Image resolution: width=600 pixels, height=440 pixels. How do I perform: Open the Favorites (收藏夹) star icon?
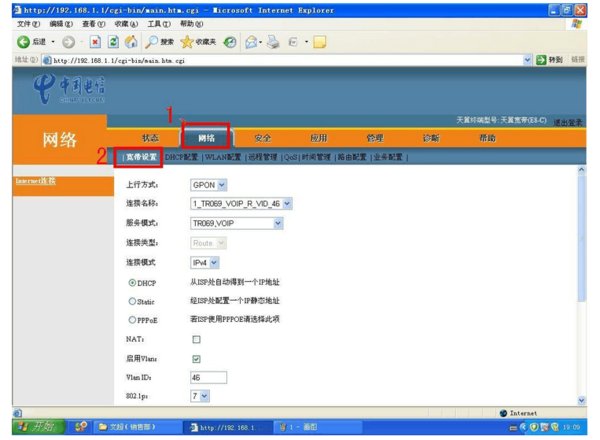click(187, 42)
